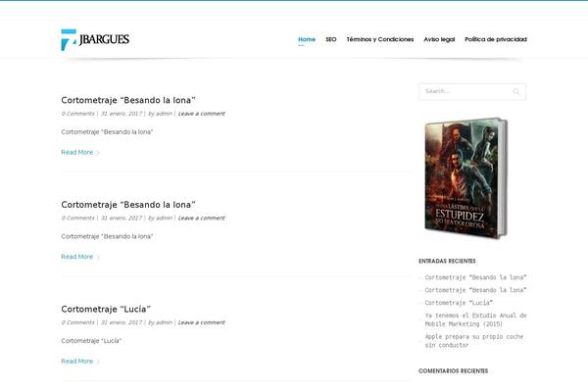
Task: Click Leave a comment on Lucía post
Action: tap(201, 322)
